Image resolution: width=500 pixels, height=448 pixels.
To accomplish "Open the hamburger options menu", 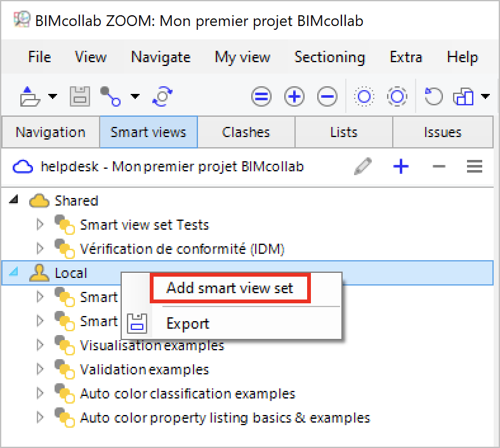I will (475, 167).
